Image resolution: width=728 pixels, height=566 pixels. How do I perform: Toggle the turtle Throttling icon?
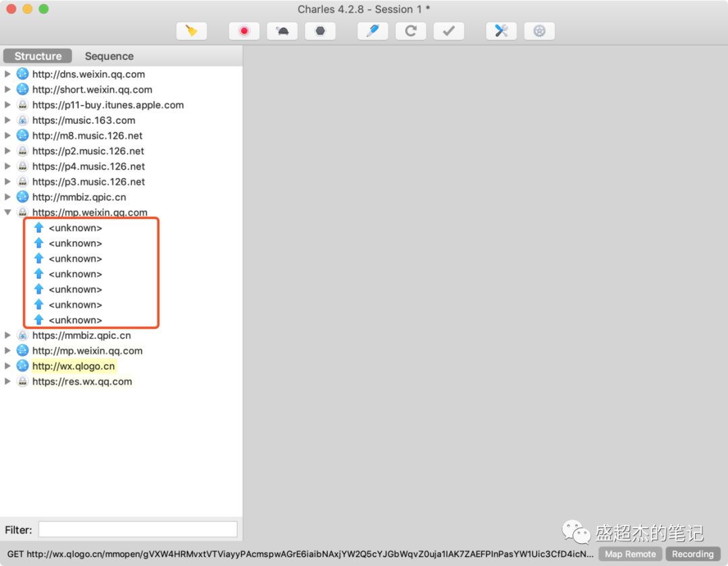coord(282,31)
